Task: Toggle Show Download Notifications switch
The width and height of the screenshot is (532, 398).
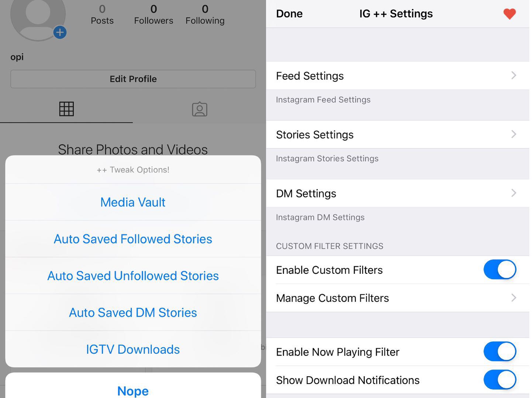Action: [500, 380]
